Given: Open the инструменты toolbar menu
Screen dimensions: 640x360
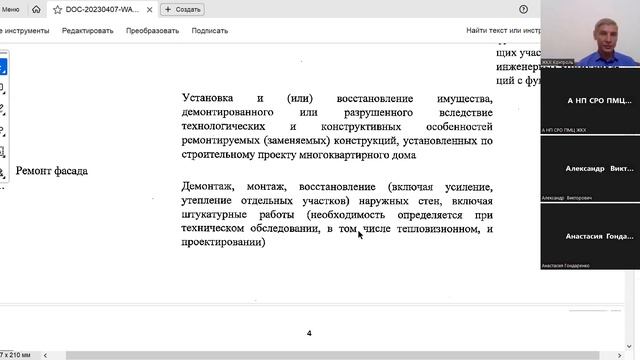Looking at the screenshot, I should tap(24, 31).
